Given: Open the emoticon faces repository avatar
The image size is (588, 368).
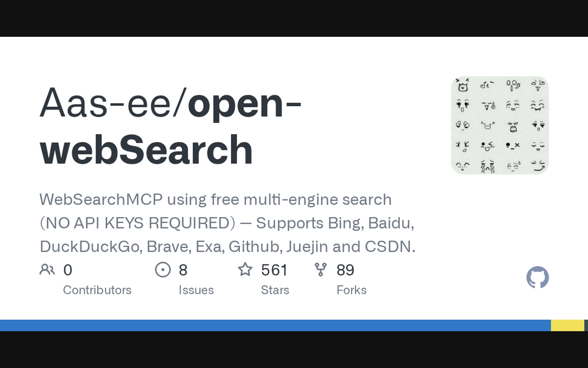Looking at the screenshot, I should pos(500,125).
